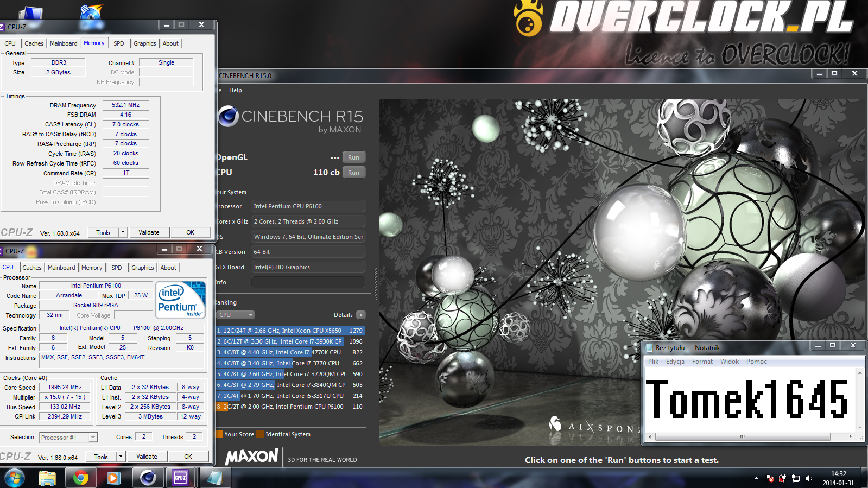Open Graphics tab in upper CPU-Z window
868x488 pixels.
(145, 43)
